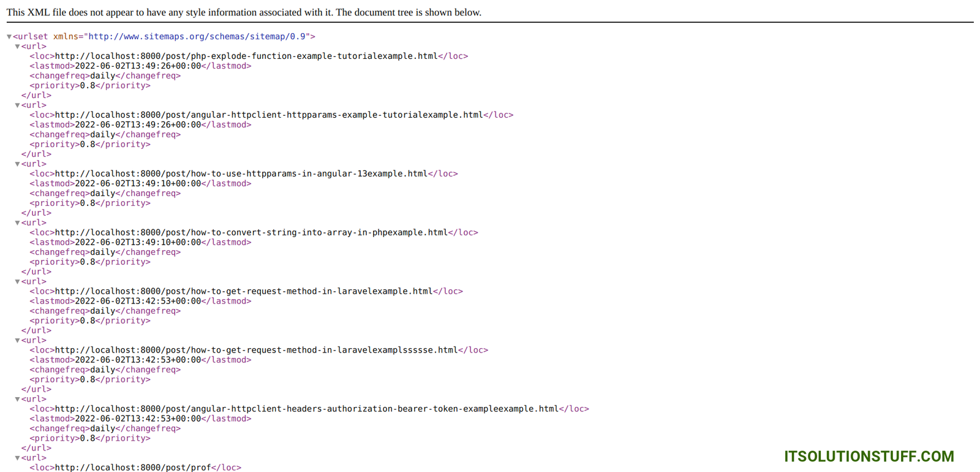Click the XML no style information notice
Viewport: 980px width, 472px height.
click(244, 12)
